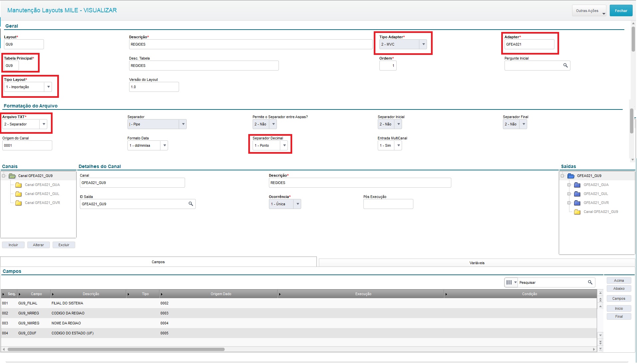
Task: Expand the GFEA021_GUA node in Saídas
Action: pos(569,185)
